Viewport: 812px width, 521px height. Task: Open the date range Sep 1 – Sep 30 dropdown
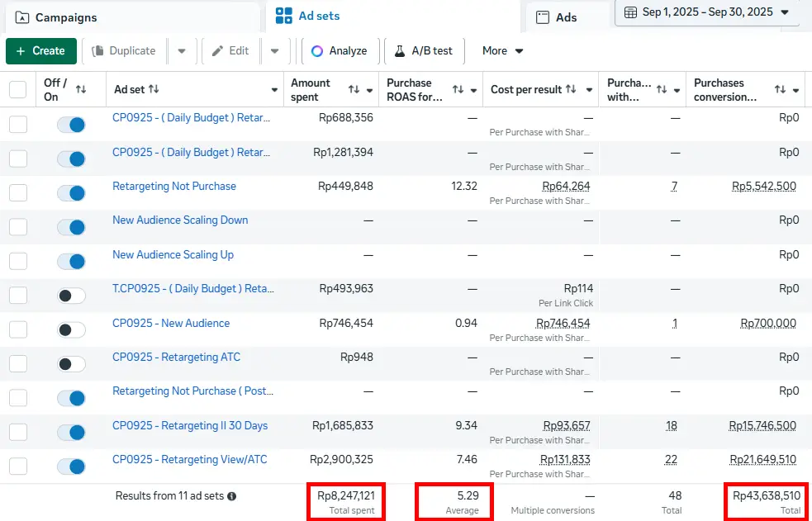[707, 12]
